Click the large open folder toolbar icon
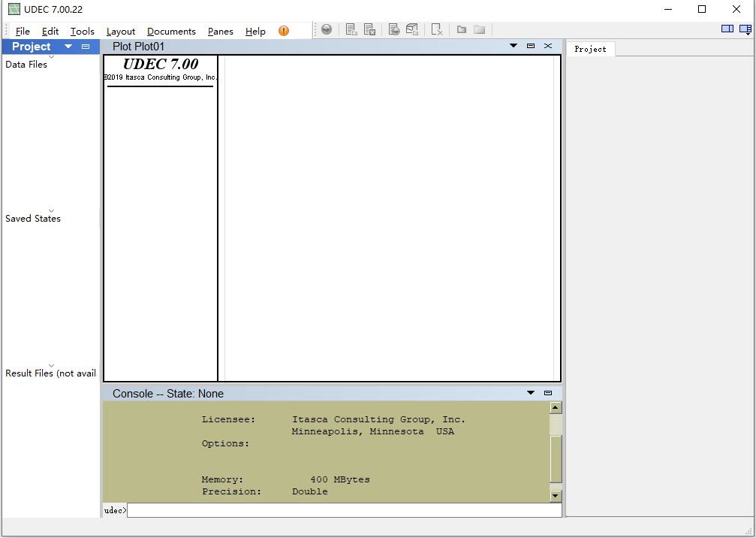This screenshot has width=756, height=538. pyautogui.click(x=479, y=29)
